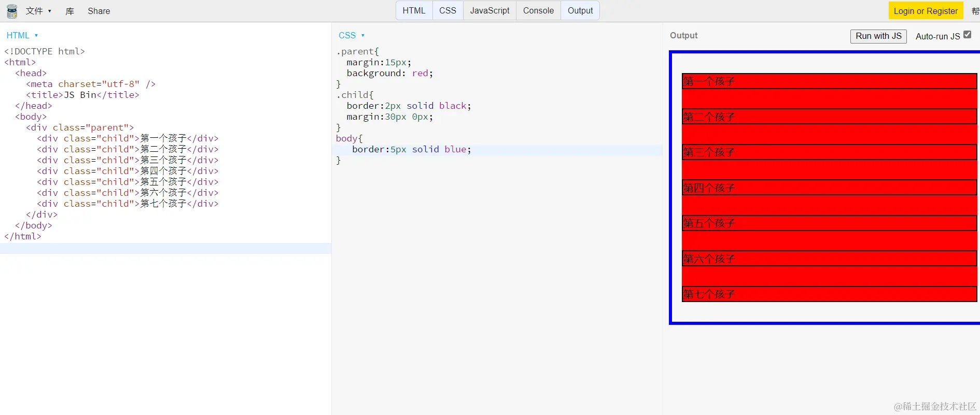Image resolution: width=980 pixels, height=415 pixels.
Task: Toggle the JavaScript panel tab
Action: pyautogui.click(x=490, y=10)
